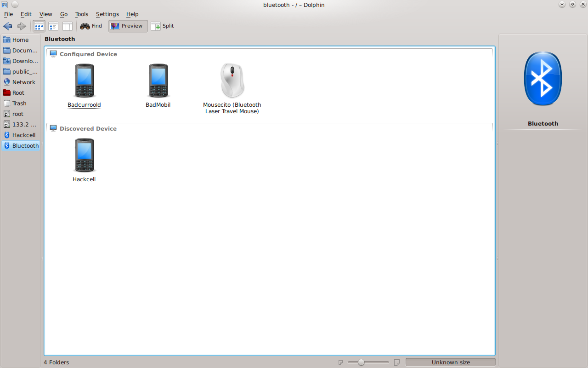Image resolution: width=588 pixels, height=368 pixels.
Task: Go forward with the grey arrow
Action: (x=22, y=26)
